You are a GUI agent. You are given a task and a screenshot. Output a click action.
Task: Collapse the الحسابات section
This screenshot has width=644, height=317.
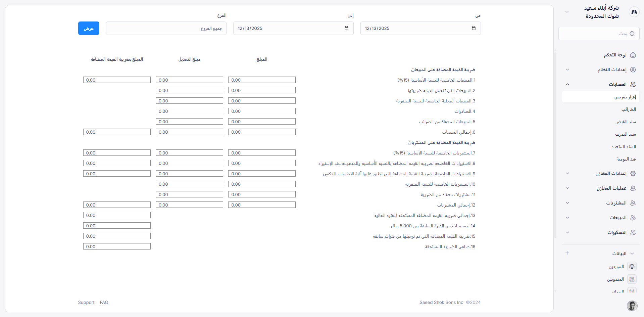pos(568,84)
